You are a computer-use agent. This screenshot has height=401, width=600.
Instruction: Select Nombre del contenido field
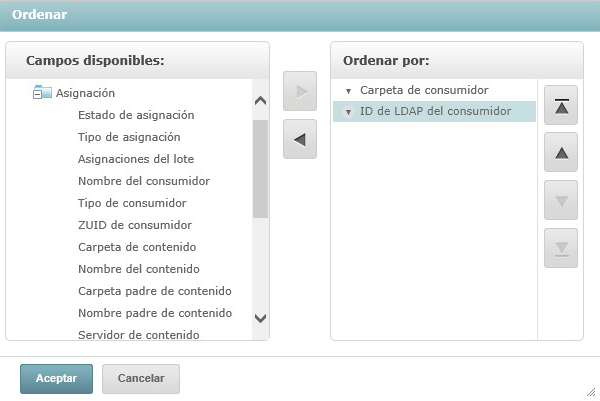[x=139, y=269]
